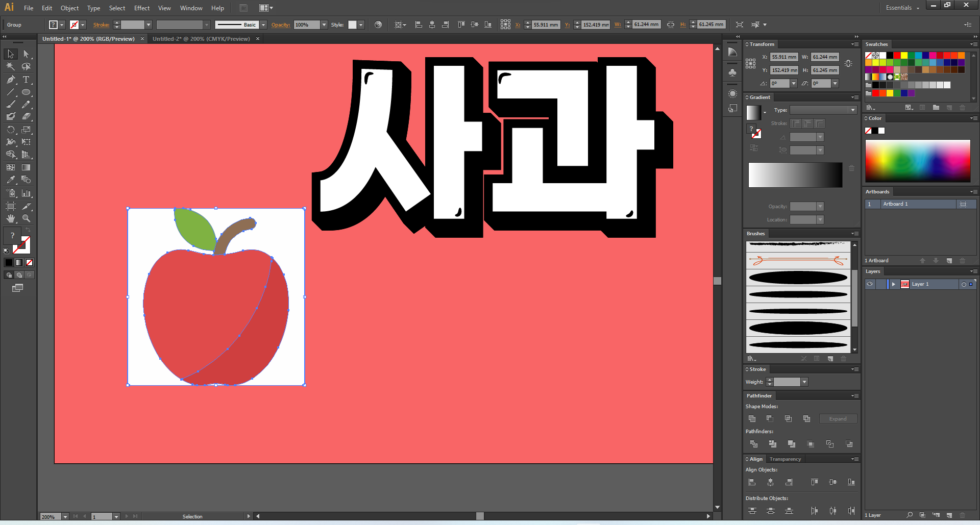Open the Style swatch dropdown

click(361, 24)
